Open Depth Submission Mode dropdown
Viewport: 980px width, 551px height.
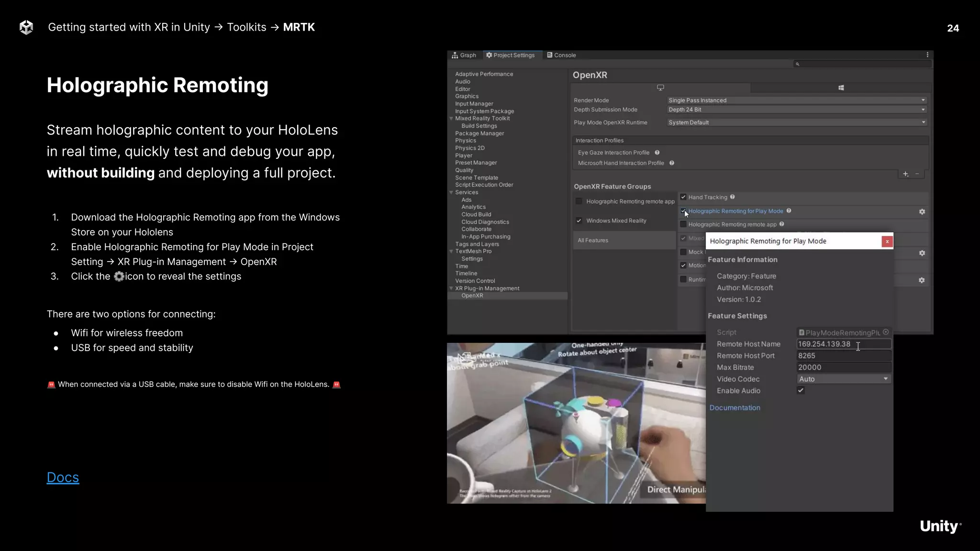pos(797,110)
